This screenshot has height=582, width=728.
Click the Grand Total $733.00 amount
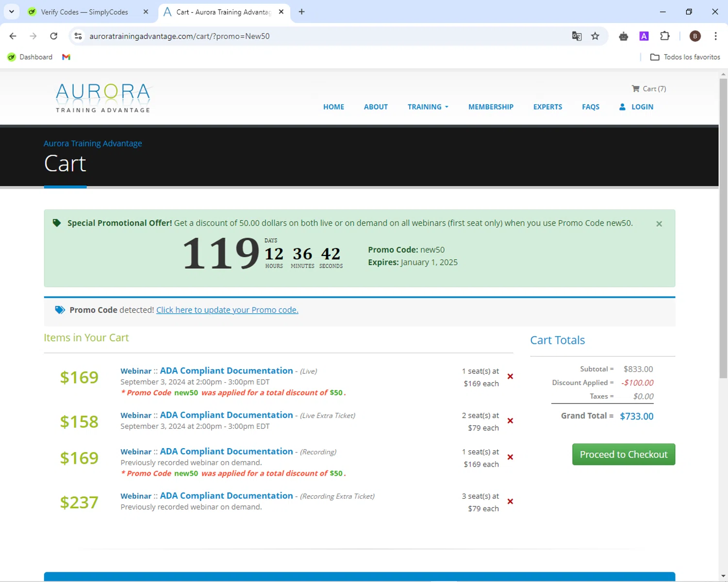coord(637,416)
